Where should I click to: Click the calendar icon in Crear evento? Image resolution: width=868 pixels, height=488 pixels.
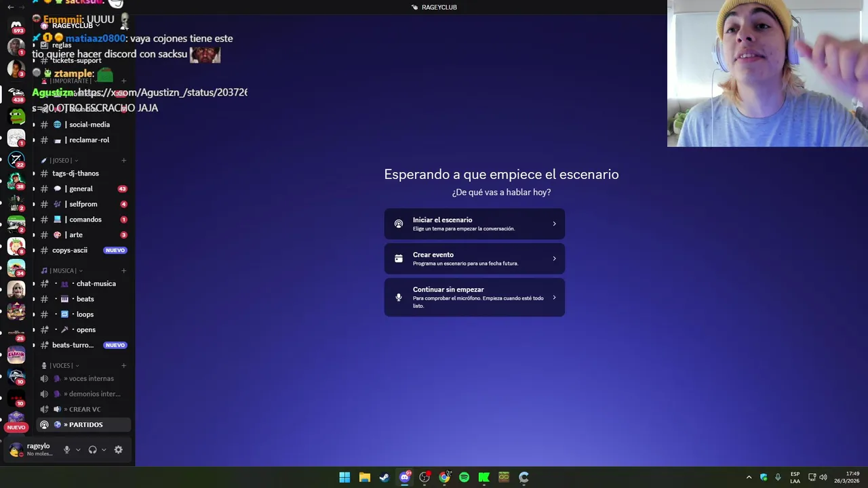(399, 258)
